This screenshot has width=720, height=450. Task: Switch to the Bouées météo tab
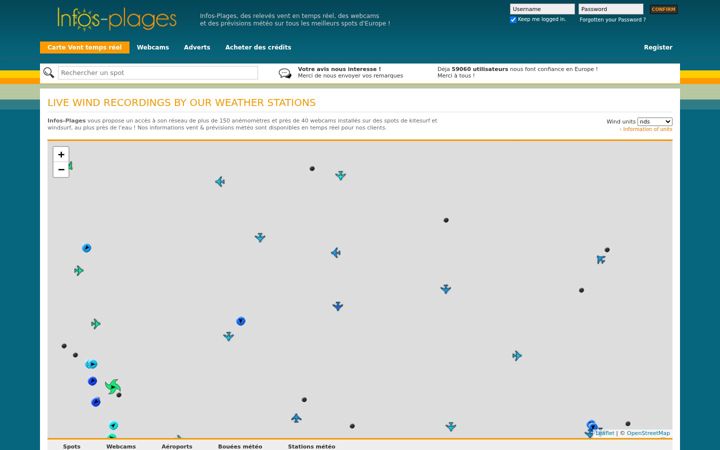[x=240, y=446]
